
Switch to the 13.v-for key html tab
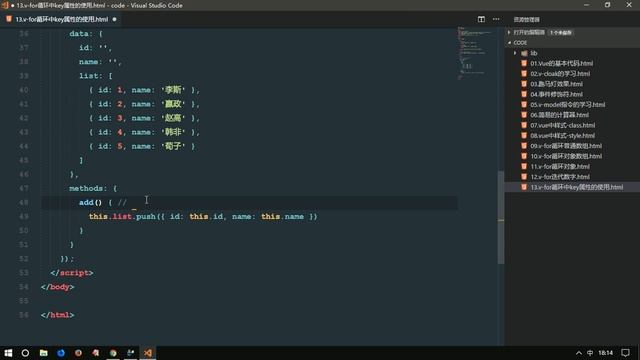(61, 19)
